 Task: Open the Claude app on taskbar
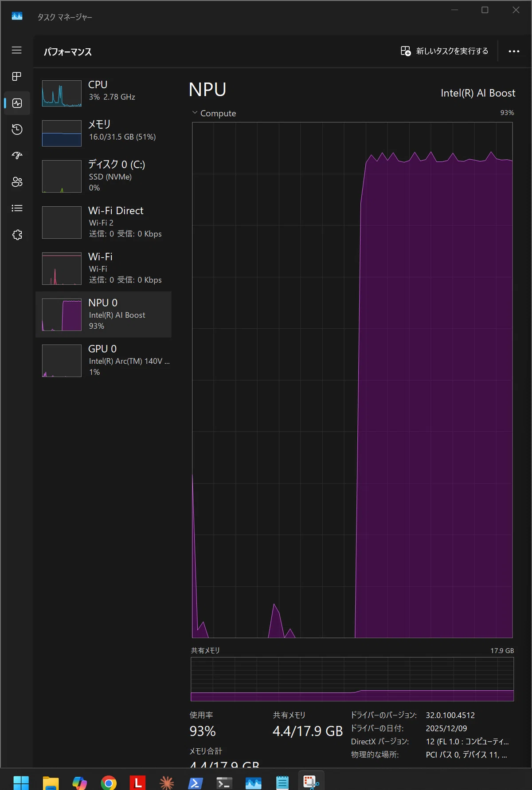[167, 783]
